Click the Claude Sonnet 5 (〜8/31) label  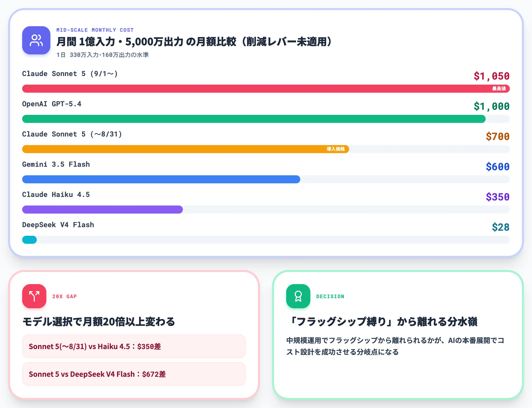[x=72, y=134]
